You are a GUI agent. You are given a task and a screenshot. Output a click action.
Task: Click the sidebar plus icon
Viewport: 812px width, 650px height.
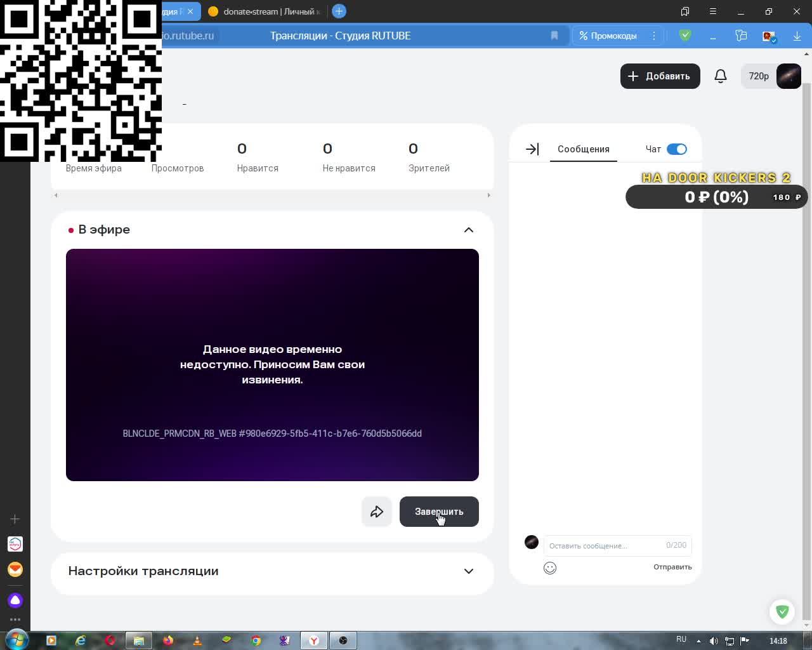(15, 519)
